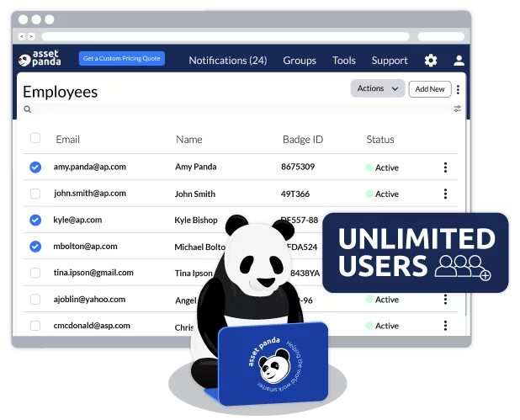The width and height of the screenshot is (520, 420).
Task: Click the Active status for Amy Panda
Action: coord(382,167)
